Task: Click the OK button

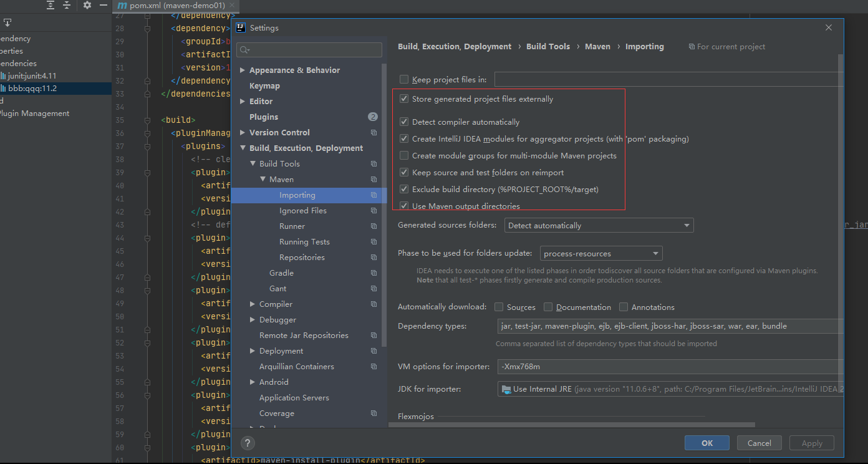Action: click(x=706, y=443)
